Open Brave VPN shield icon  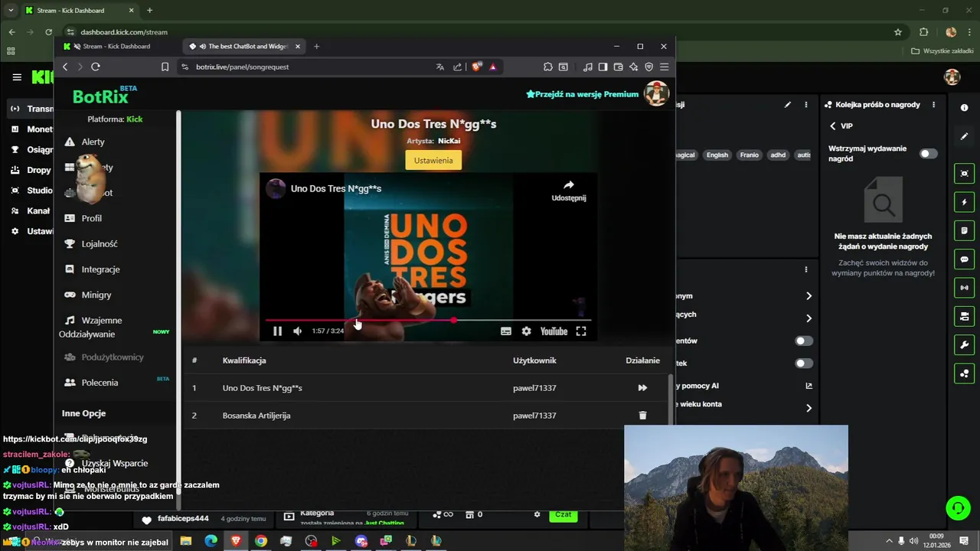coord(648,67)
